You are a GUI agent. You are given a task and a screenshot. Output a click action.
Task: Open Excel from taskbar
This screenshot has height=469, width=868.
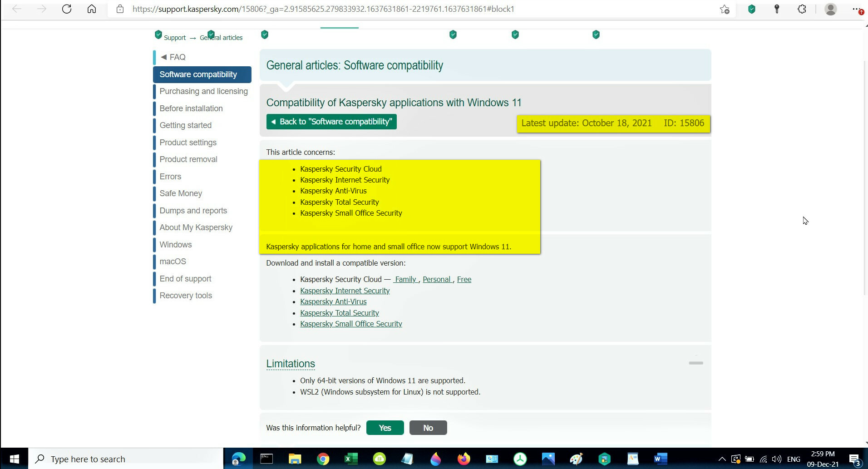coord(351,459)
